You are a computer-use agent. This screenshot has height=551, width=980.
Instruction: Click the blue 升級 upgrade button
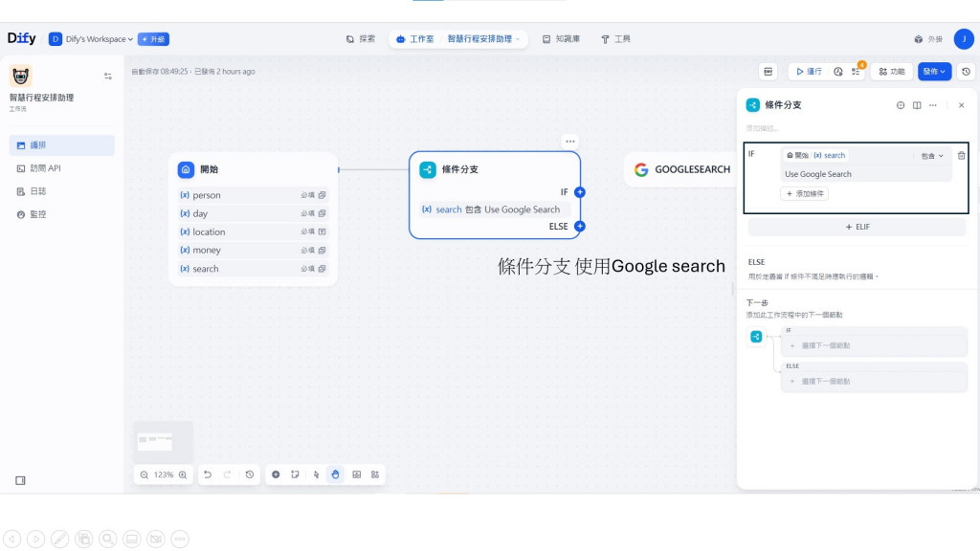click(x=153, y=38)
